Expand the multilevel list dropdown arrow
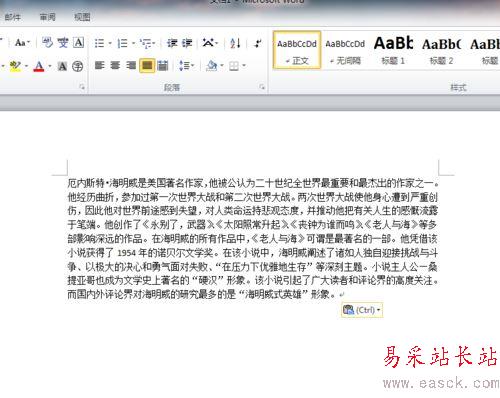The image size is (500, 398). [x=154, y=43]
